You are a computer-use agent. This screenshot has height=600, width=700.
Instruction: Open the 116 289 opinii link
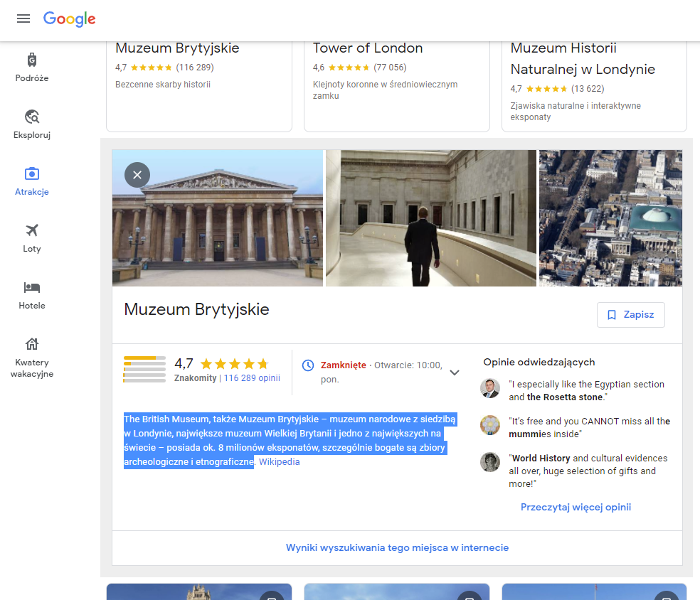[252, 378]
